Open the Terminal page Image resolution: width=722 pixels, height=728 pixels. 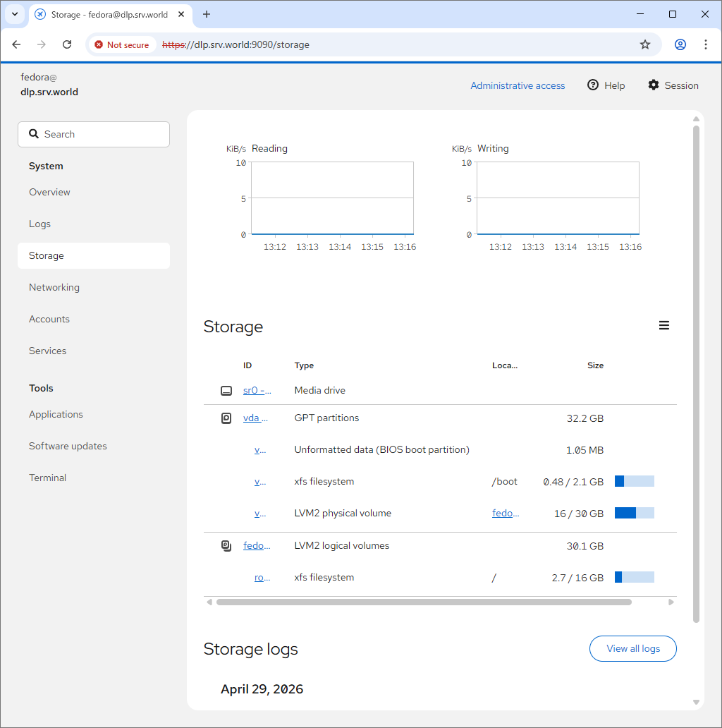pyautogui.click(x=47, y=478)
